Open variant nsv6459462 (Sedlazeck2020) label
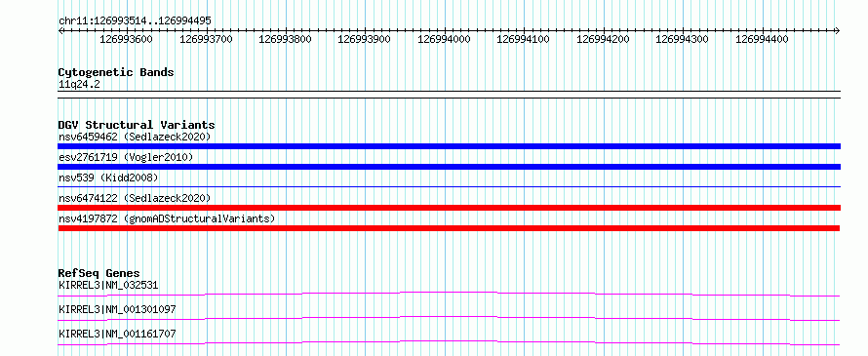Viewport: 868px width, 356px height. (x=135, y=137)
